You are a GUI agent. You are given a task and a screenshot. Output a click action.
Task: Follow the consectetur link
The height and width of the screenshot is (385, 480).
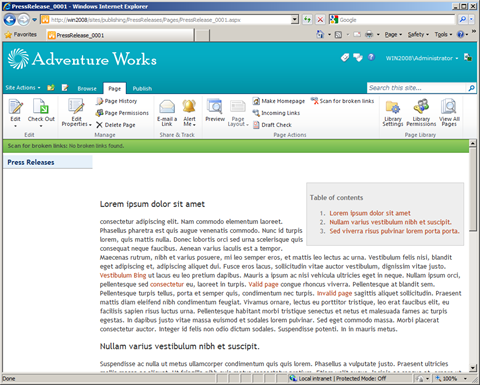tap(167, 284)
